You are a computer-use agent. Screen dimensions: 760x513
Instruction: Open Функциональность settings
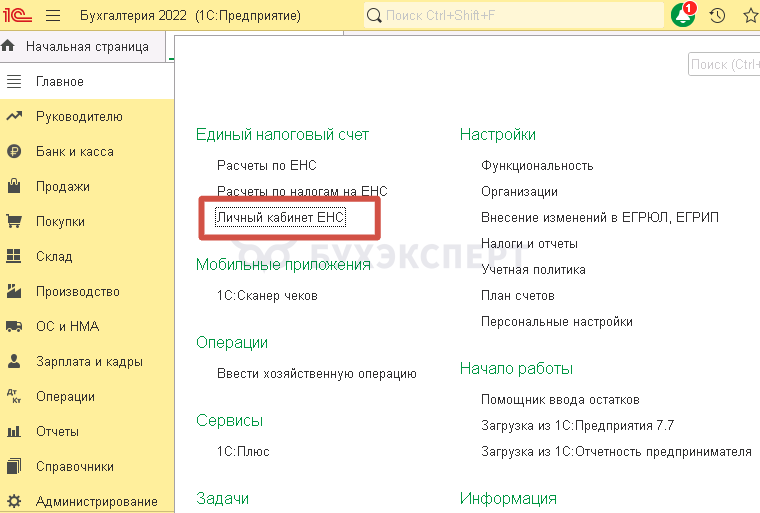537,165
